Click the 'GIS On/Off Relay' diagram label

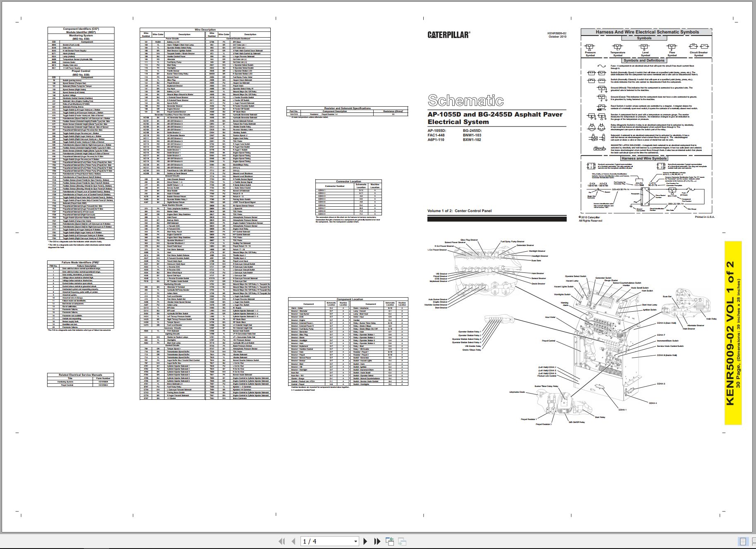click(x=577, y=422)
